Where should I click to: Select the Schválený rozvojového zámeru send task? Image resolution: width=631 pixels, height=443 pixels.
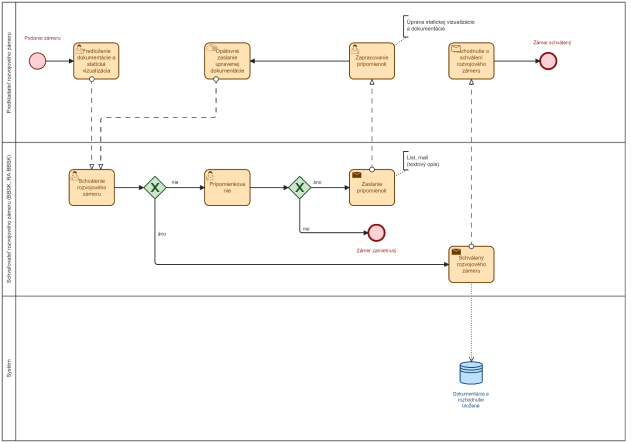tap(471, 264)
